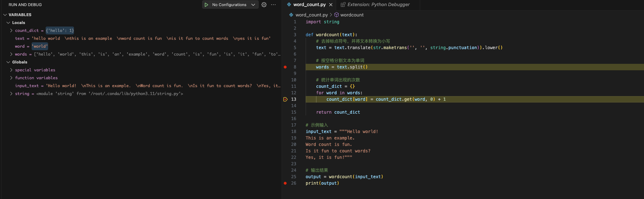Open the Run and Debug more actions menu
Viewport: 644px width, 199px height.
[x=273, y=5]
